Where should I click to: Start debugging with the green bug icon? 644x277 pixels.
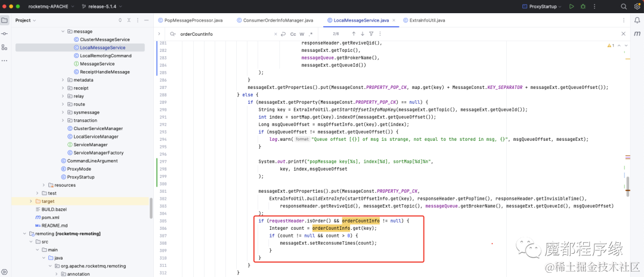coord(583,7)
